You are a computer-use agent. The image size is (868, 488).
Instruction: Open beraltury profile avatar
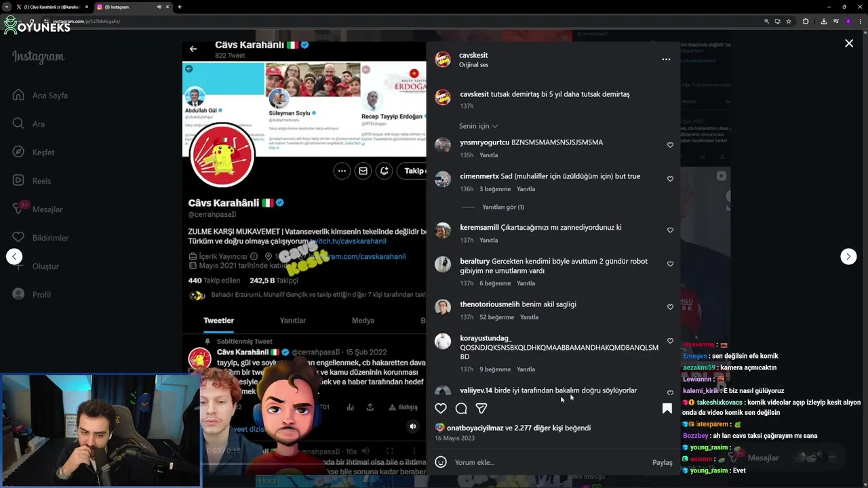click(443, 264)
